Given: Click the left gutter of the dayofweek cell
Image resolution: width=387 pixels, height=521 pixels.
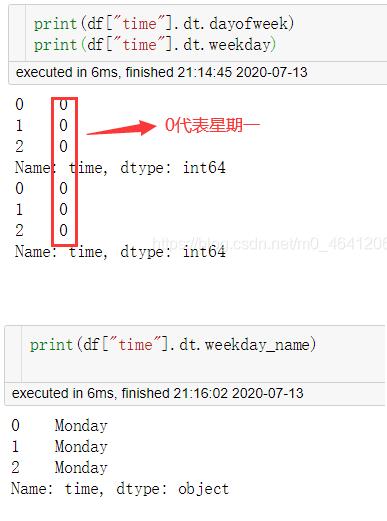Looking at the screenshot, I should pyautogui.click(x=17, y=33).
